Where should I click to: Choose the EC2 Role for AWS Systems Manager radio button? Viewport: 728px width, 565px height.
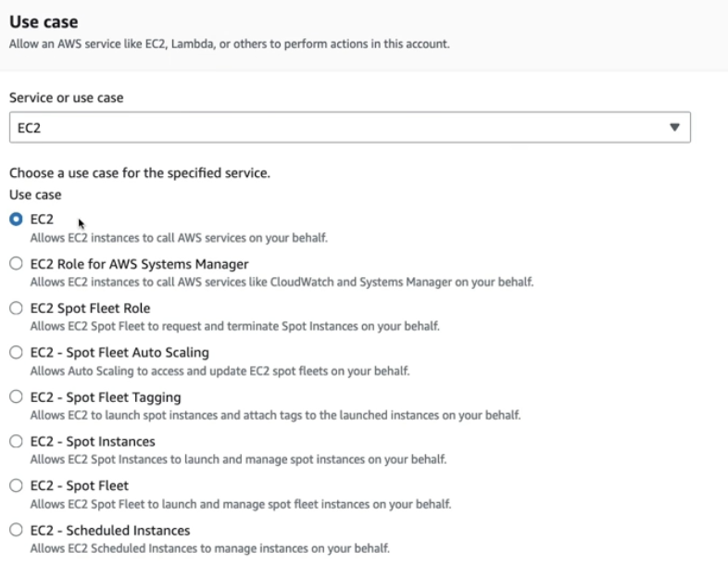15,264
